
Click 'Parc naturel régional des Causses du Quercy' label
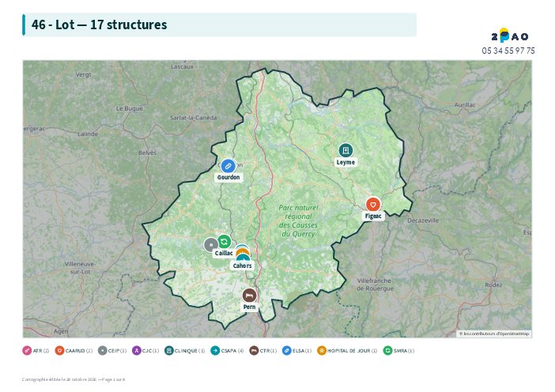[298, 220]
